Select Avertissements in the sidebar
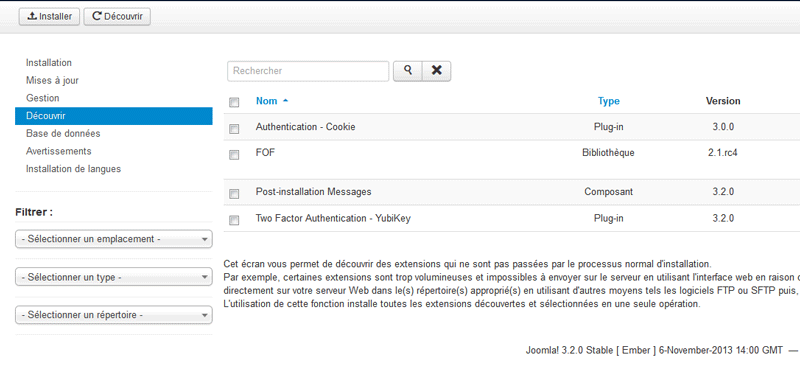This screenshot has height=376, width=800. 59,151
